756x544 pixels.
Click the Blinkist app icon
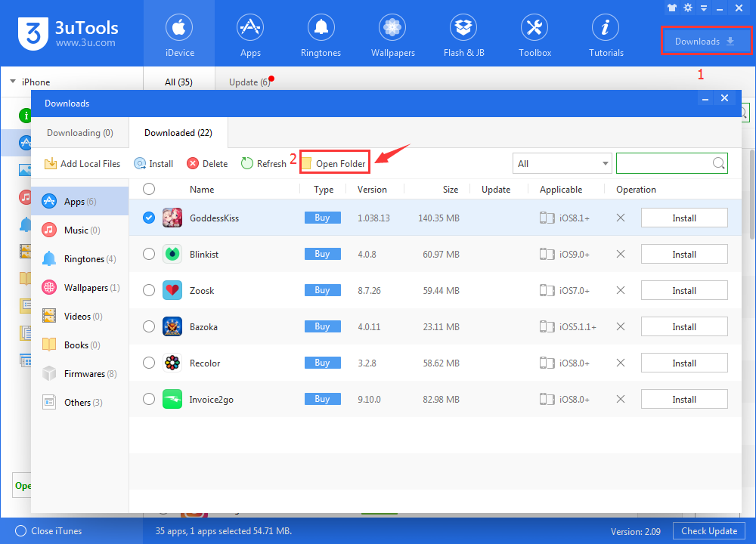coord(172,254)
